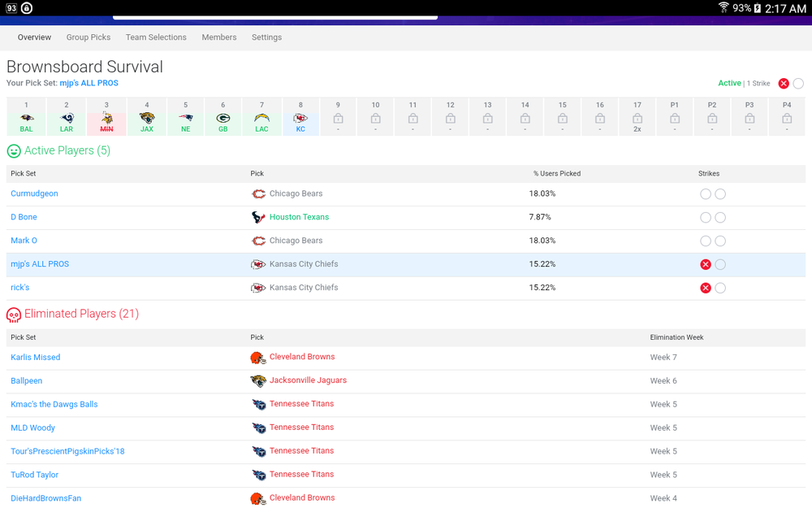Click the locked week 11 slot
This screenshot has height=508, width=812.
point(412,117)
